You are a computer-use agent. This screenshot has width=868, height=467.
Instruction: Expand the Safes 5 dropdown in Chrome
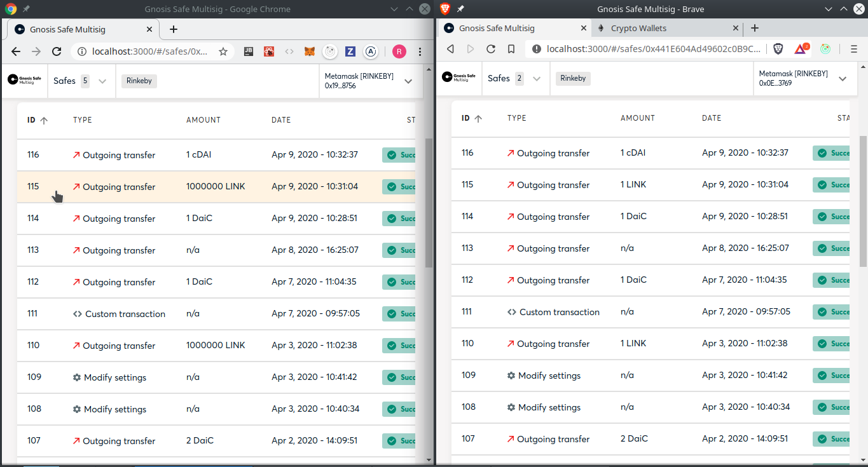(102, 81)
